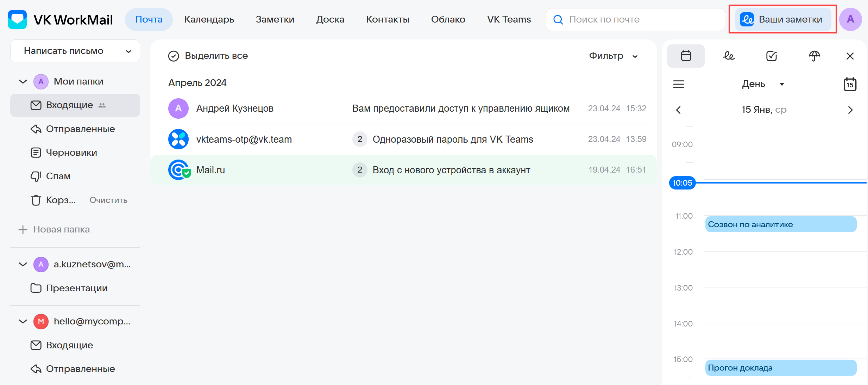Click the umbrella icon in side panel
Screen dimensions: 868x385
[x=814, y=56]
